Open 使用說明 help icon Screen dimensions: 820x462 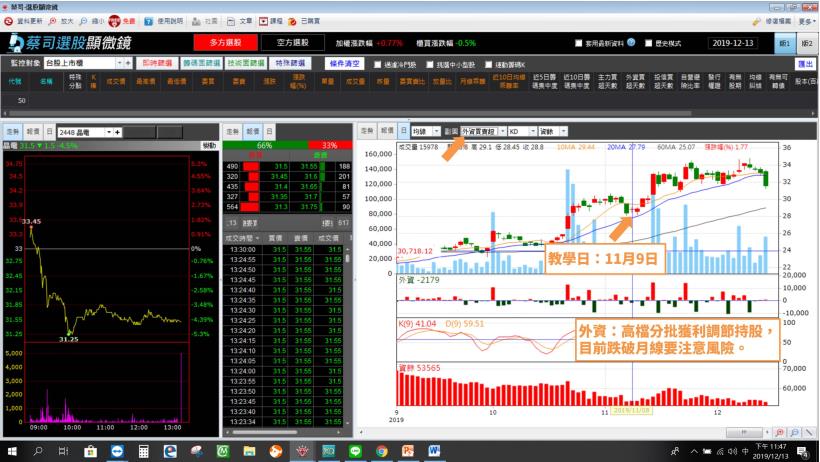pyautogui.click(x=149, y=21)
